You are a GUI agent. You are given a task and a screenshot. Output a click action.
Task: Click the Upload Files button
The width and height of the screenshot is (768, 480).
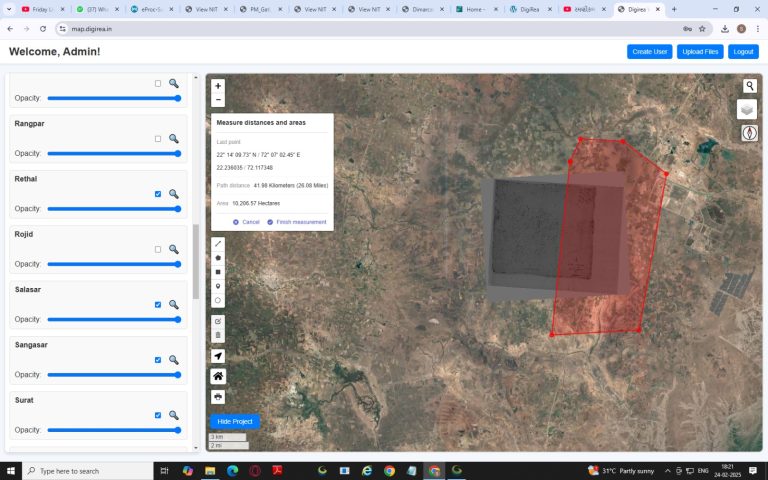pyautogui.click(x=700, y=51)
